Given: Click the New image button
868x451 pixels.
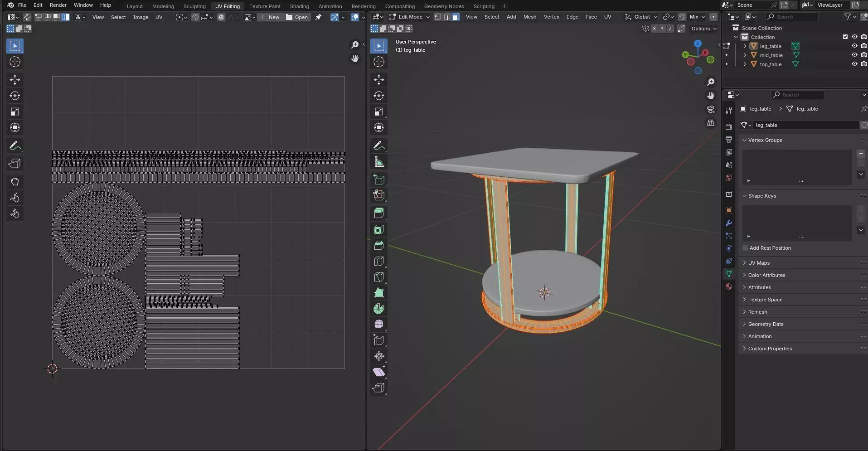Looking at the screenshot, I should 270,17.
